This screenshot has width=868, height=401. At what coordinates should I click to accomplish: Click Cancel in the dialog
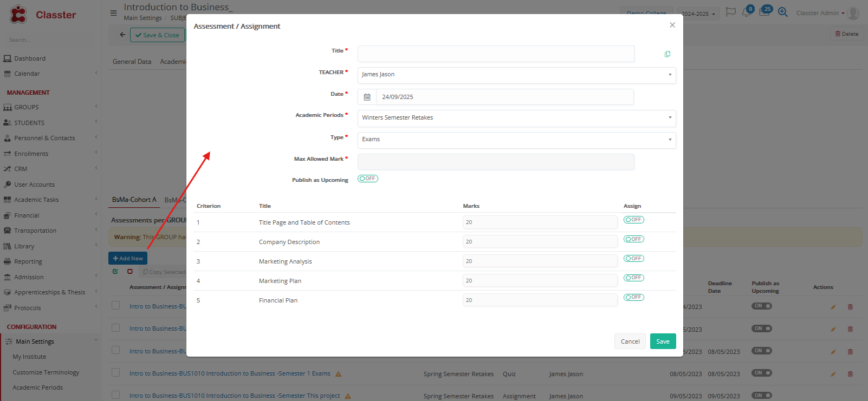(630, 341)
